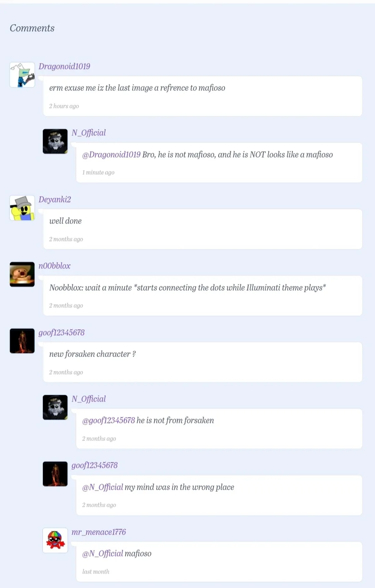
Task: Open the @goof12345678 mention link
Action: [x=108, y=420]
